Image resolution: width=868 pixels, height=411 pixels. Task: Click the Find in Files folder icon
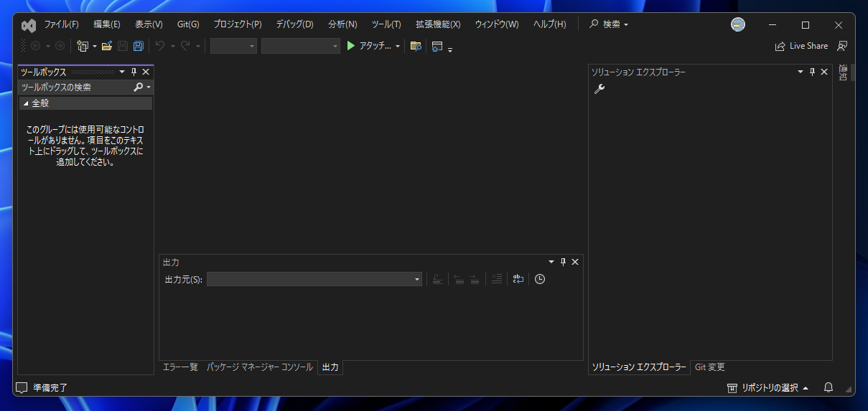416,46
